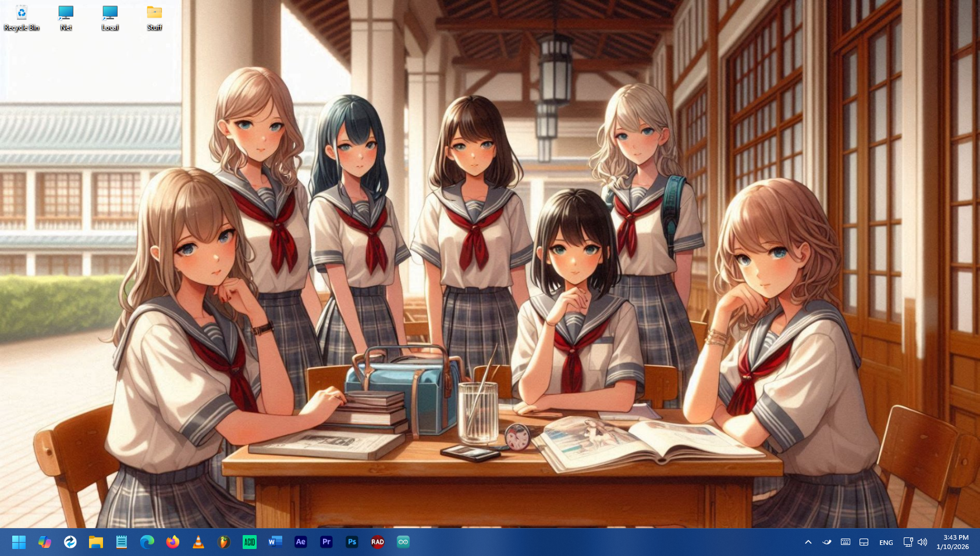Launch RAD Studio from the taskbar
This screenshot has width=980, height=556.
coord(378,542)
